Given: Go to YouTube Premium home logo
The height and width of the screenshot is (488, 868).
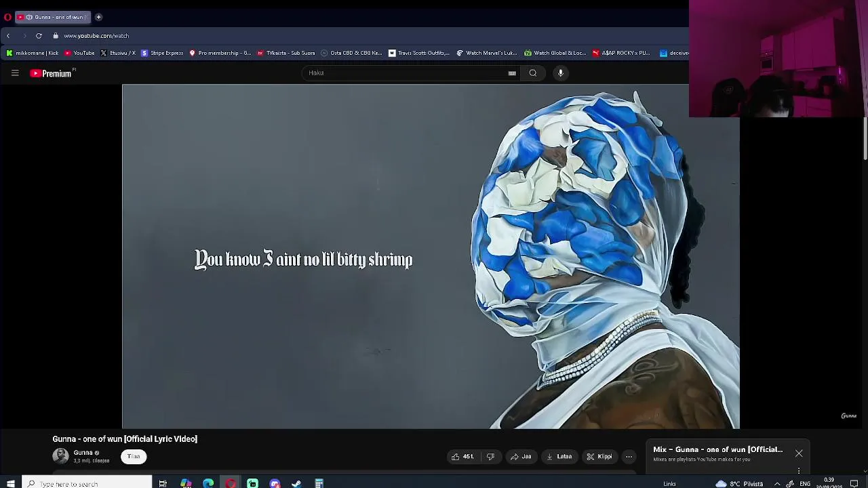Looking at the screenshot, I should pyautogui.click(x=52, y=73).
